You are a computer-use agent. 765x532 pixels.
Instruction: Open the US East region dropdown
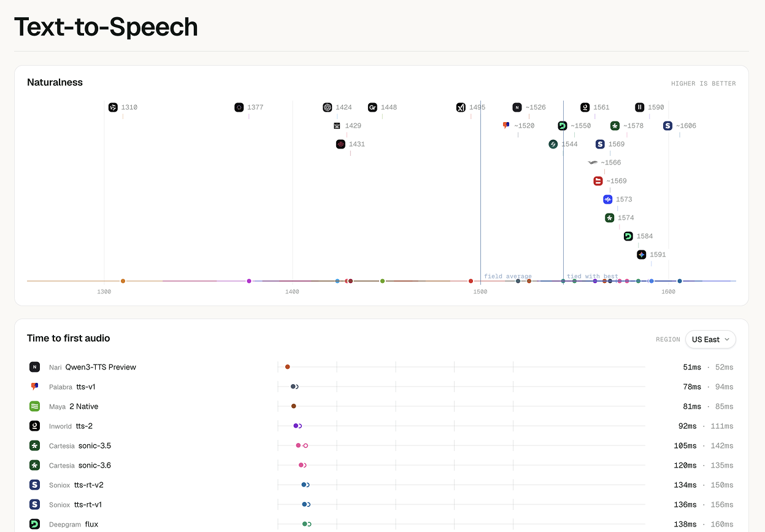point(710,339)
